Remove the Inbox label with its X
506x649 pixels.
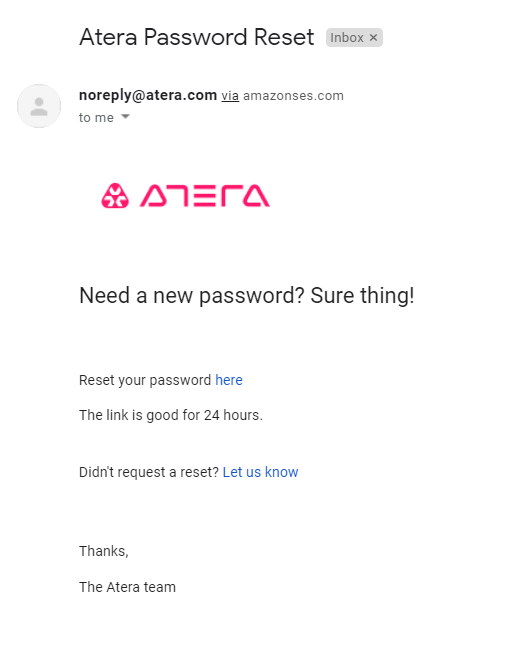tap(373, 38)
